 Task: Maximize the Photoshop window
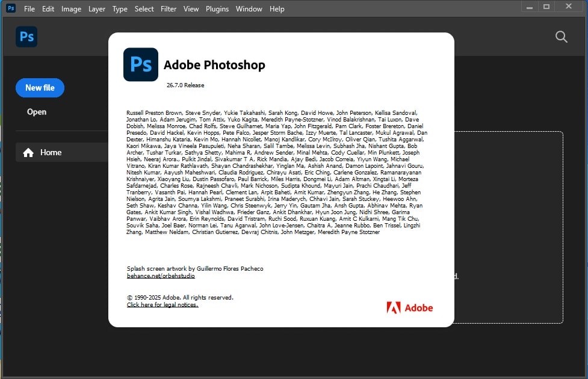click(x=546, y=7)
